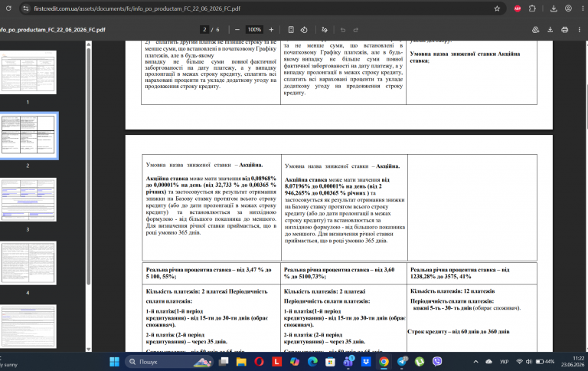Open Chrome three-dot main menu
Viewport: 588px width, 371px height.
pyautogui.click(x=583, y=8)
